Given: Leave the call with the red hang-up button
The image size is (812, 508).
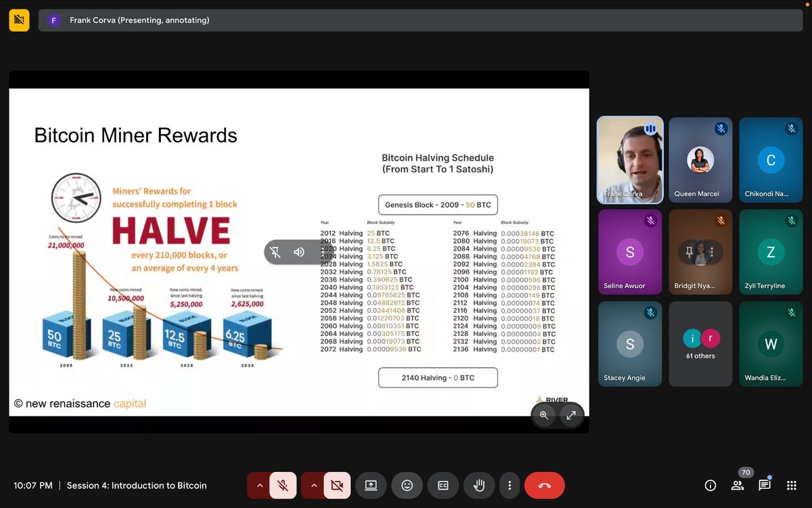Looking at the screenshot, I should tap(545, 485).
